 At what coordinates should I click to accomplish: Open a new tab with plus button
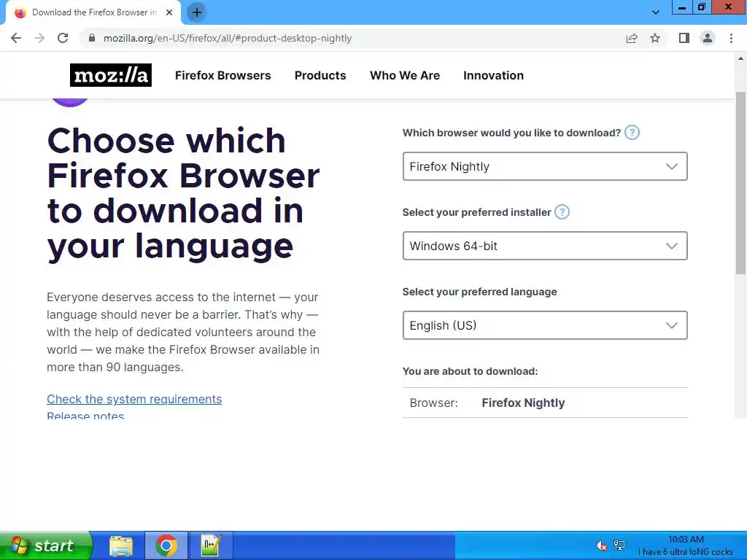pyautogui.click(x=196, y=12)
